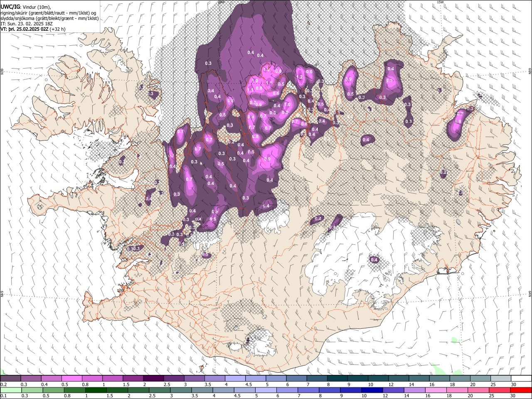Select the light lavender 4–4.5 purple-row swatch

coord(235,378)
